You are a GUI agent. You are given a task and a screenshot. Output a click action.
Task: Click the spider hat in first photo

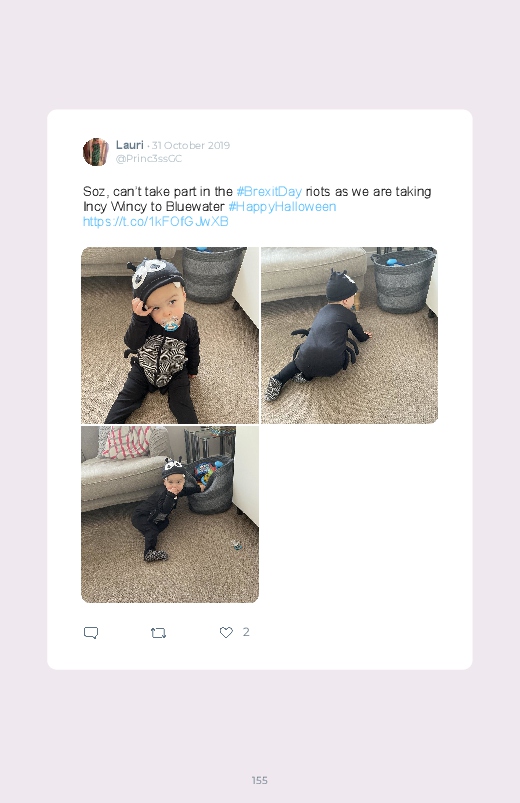(154, 275)
